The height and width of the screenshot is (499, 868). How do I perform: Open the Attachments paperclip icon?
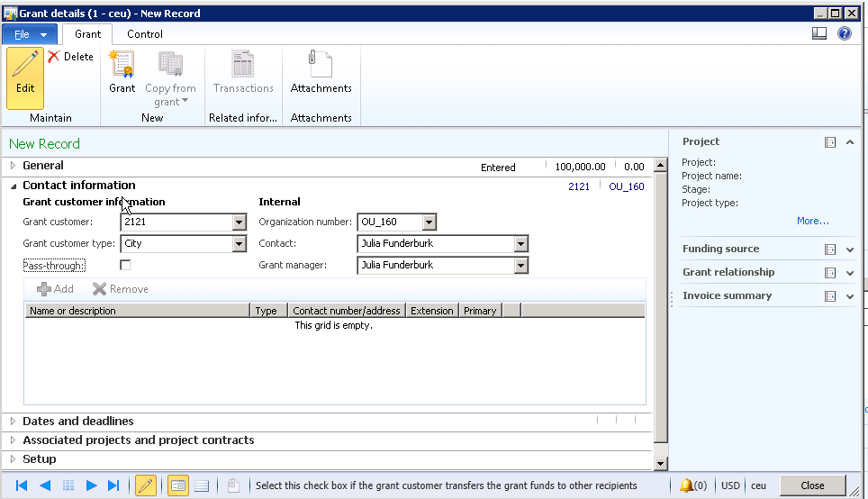[321, 72]
